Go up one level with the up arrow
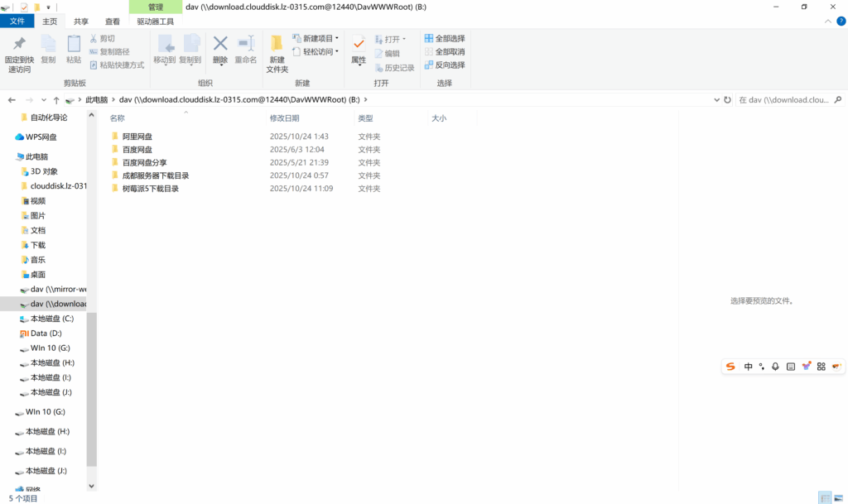848x504 pixels. (x=56, y=99)
